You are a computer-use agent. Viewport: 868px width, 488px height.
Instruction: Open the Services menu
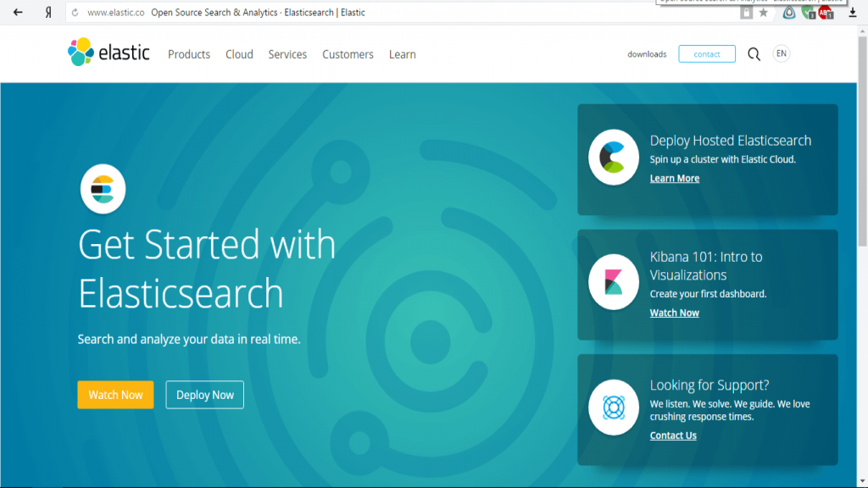coord(287,54)
